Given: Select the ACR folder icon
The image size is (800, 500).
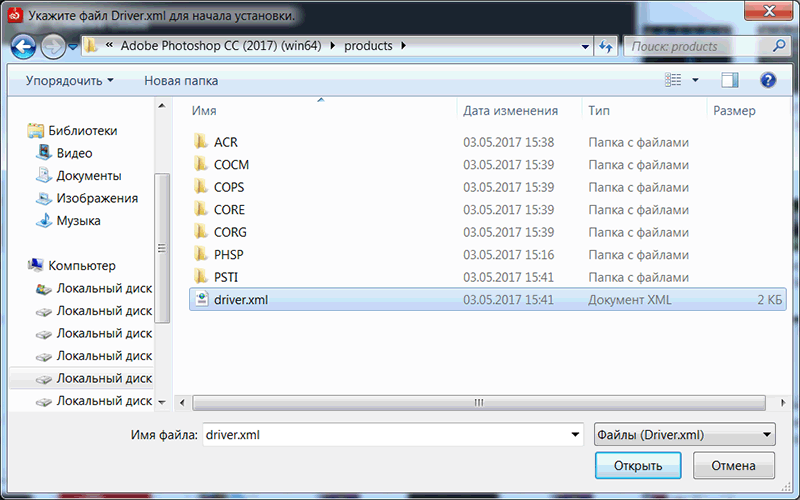Looking at the screenshot, I should (x=201, y=141).
